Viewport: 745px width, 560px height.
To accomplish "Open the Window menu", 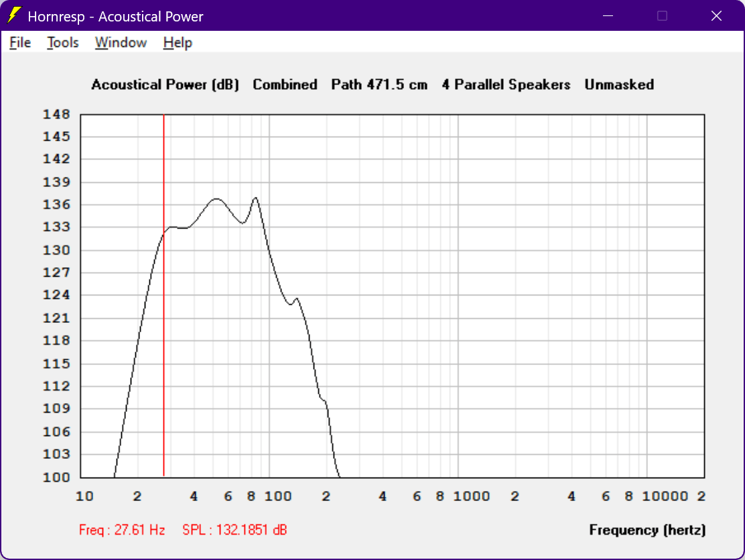I will (121, 43).
